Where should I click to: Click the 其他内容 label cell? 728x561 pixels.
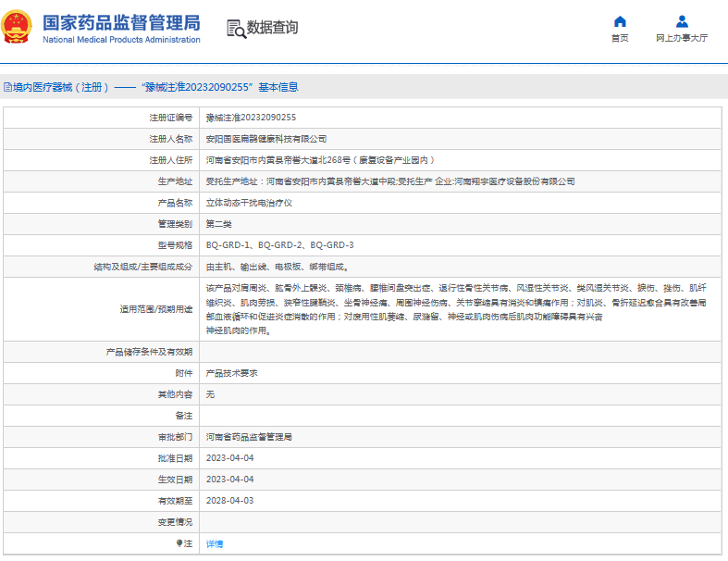(x=101, y=394)
